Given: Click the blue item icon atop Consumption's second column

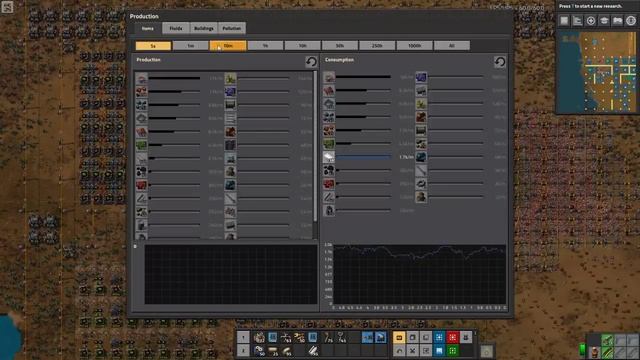Looking at the screenshot, I should 421,77.
